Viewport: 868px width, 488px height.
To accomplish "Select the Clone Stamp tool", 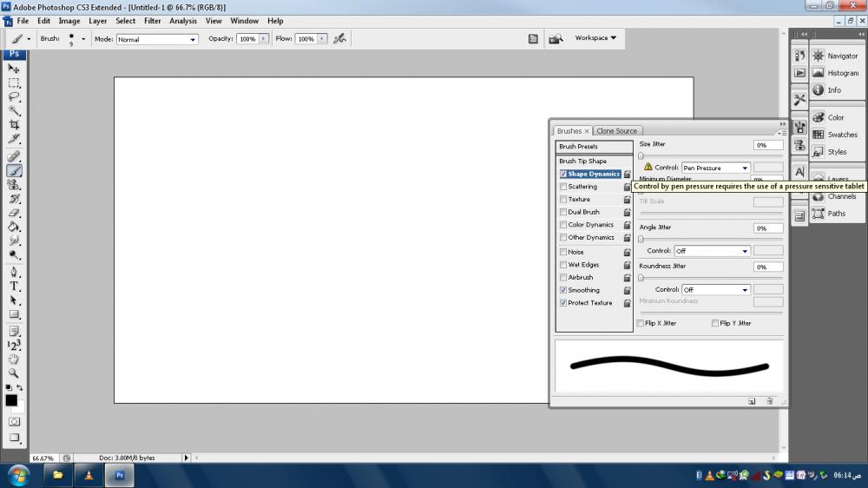I will [x=14, y=184].
